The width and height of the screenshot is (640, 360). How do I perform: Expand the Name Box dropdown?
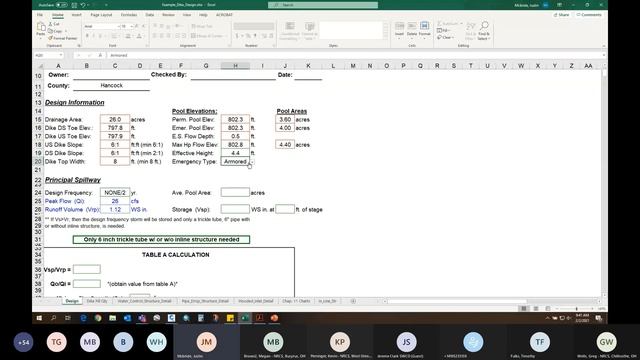[61, 55]
